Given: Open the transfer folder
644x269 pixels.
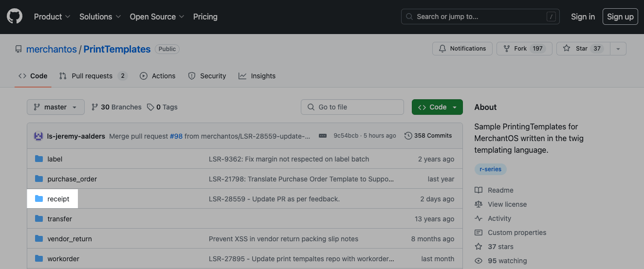Looking at the screenshot, I should (x=60, y=219).
